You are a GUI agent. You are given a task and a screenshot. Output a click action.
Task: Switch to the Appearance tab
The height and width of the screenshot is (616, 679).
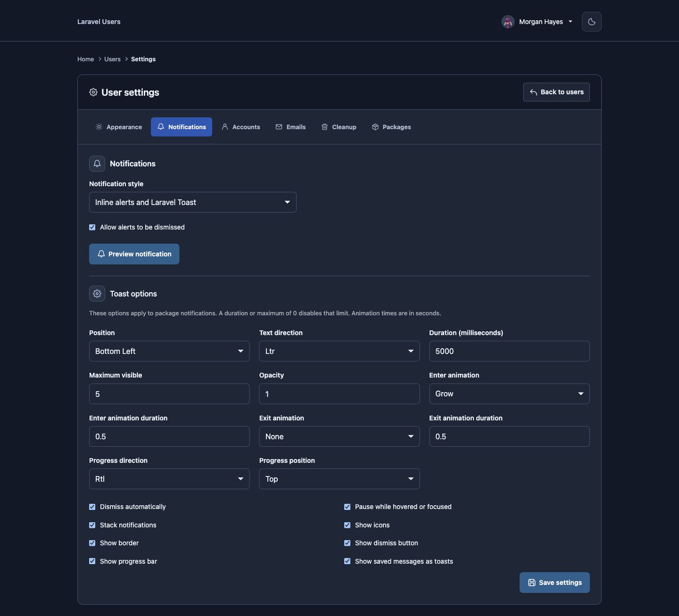119,127
